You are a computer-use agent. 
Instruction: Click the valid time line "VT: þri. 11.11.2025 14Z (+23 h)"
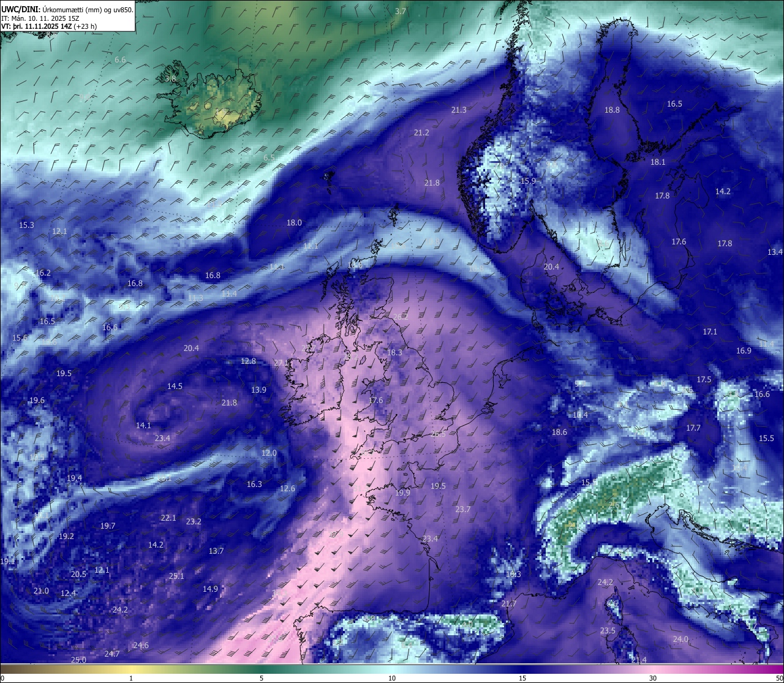[x=49, y=26]
